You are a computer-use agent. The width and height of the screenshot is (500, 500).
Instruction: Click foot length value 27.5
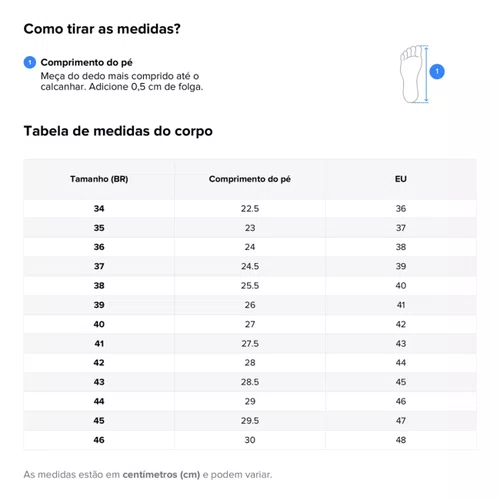pos(250,344)
